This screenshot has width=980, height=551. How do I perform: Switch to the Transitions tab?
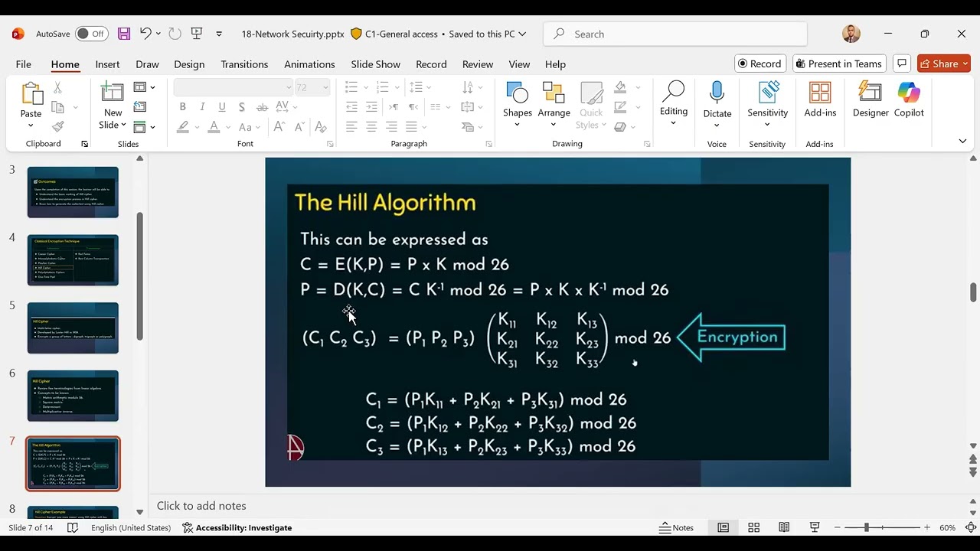pos(244,64)
